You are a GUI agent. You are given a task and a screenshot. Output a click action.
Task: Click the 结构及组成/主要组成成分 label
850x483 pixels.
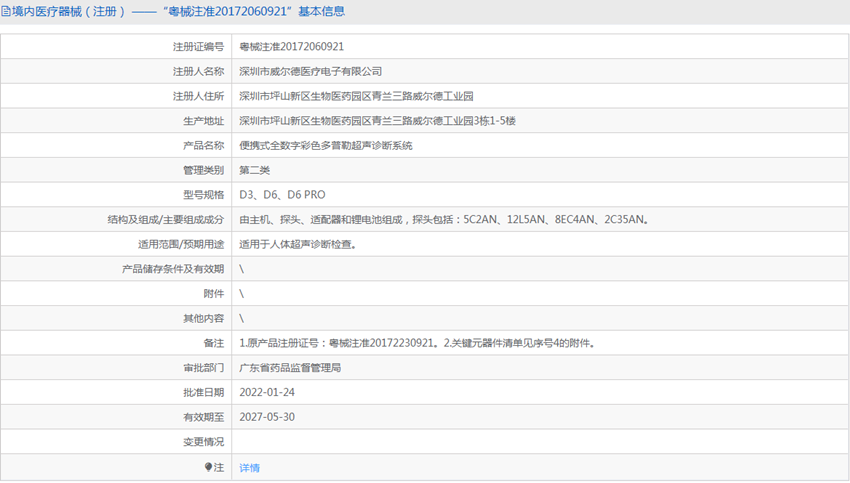pyautogui.click(x=166, y=220)
